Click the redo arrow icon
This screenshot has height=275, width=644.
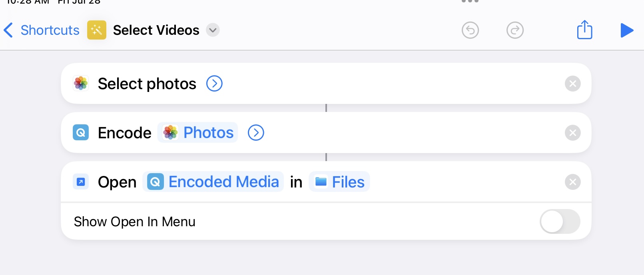(515, 30)
